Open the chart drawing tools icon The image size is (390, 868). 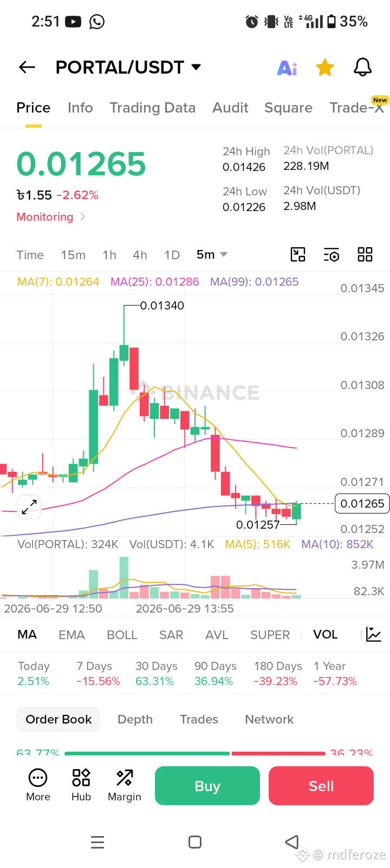tap(298, 254)
